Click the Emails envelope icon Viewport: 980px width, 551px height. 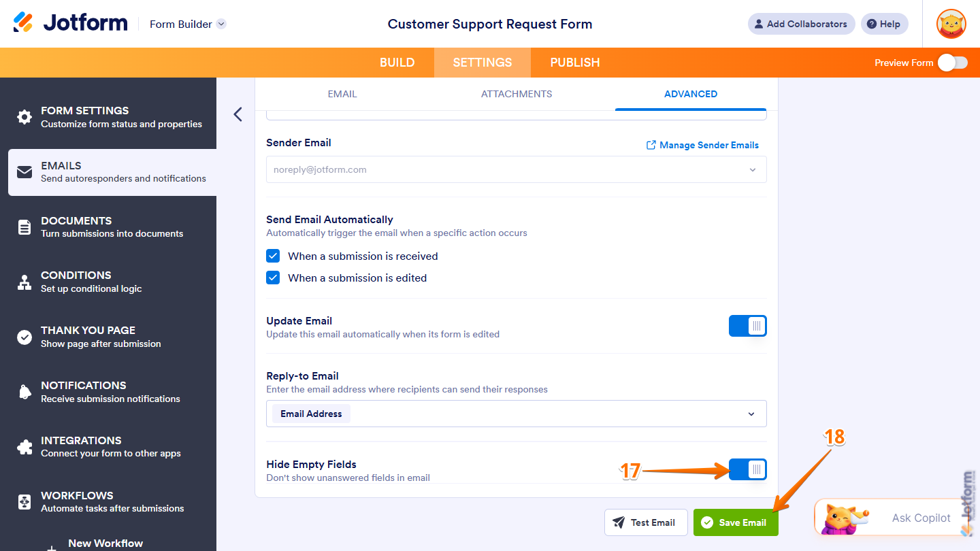pyautogui.click(x=24, y=172)
